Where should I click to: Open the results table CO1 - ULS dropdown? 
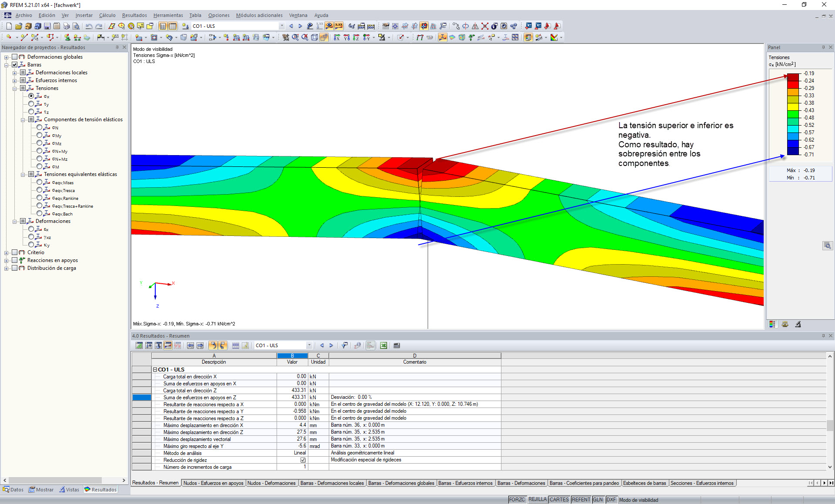tap(309, 345)
